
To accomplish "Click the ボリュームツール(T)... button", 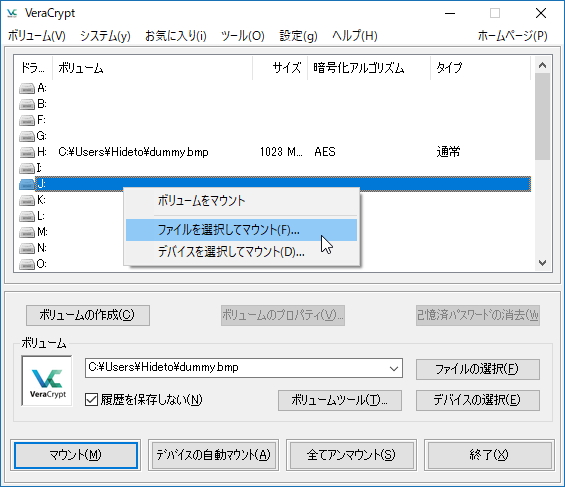I will click(340, 400).
